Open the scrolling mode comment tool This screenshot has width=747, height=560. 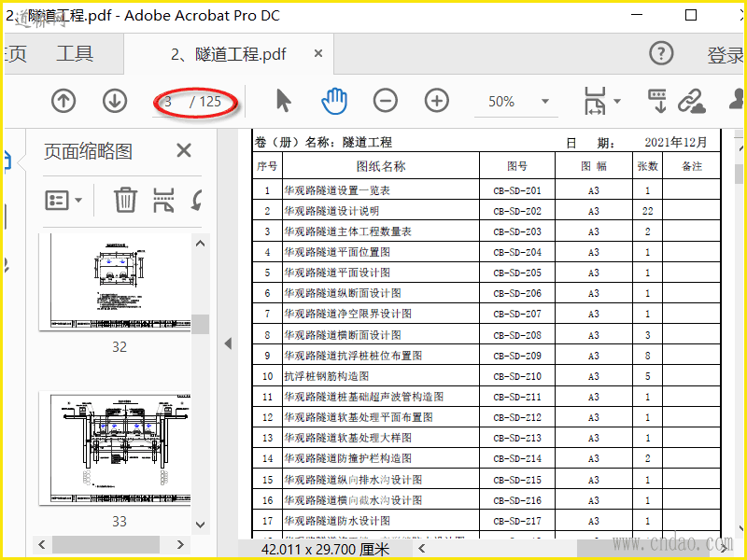[657, 101]
